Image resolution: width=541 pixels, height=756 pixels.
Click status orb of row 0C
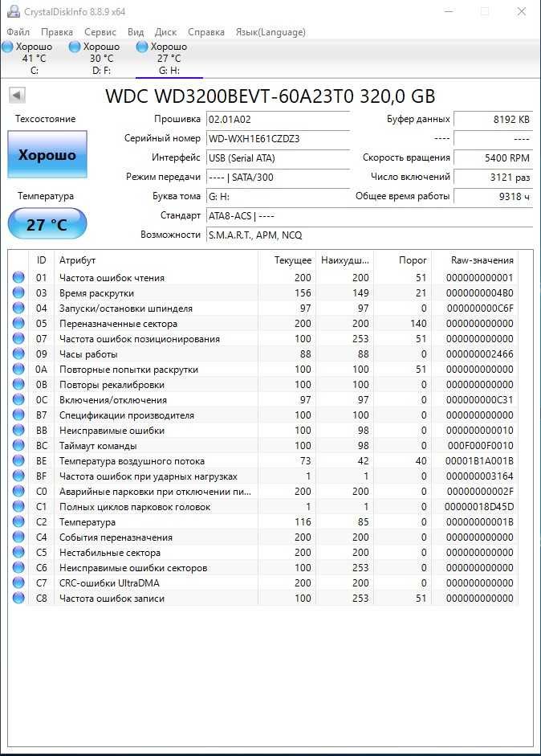[x=18, y=400]
